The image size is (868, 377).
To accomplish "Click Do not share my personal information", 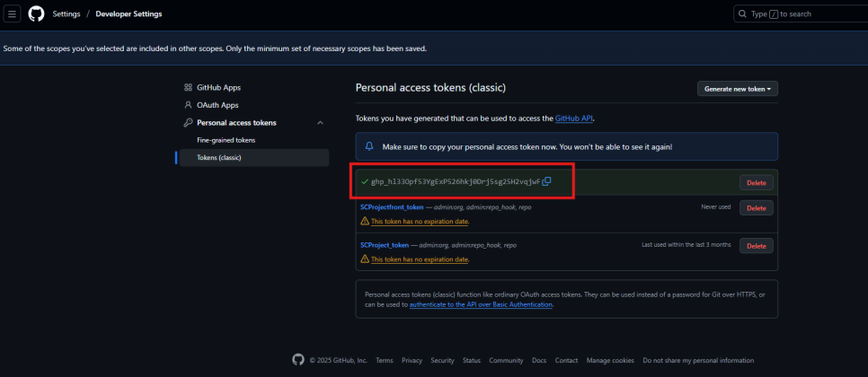I will coord(698,361).
